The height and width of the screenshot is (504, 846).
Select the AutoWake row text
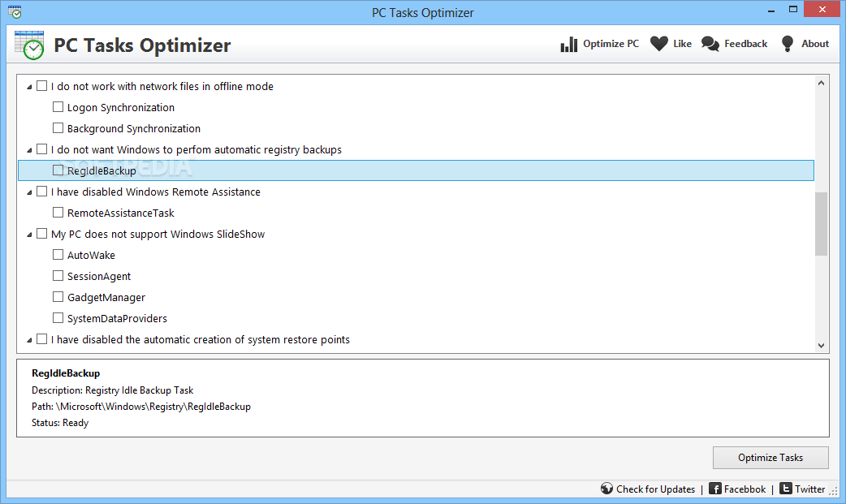(91, 255)
